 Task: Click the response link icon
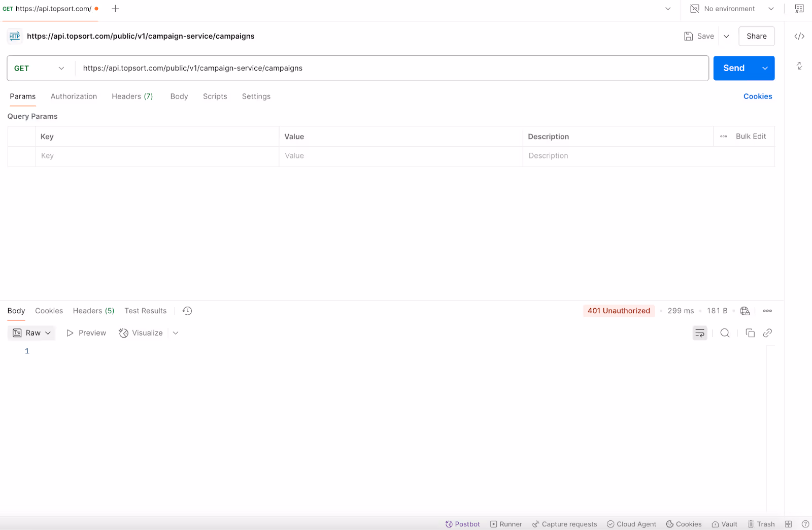click(767, 333)
